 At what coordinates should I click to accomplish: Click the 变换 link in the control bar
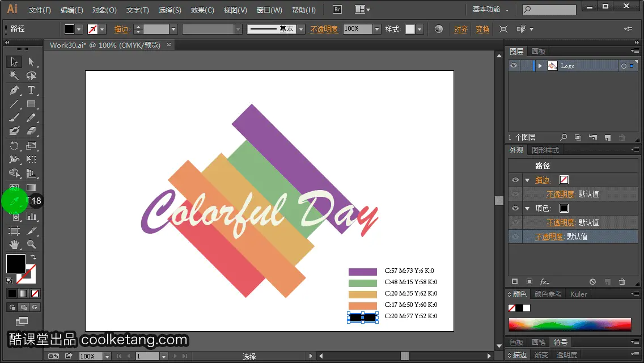click(x=482, y=29)
